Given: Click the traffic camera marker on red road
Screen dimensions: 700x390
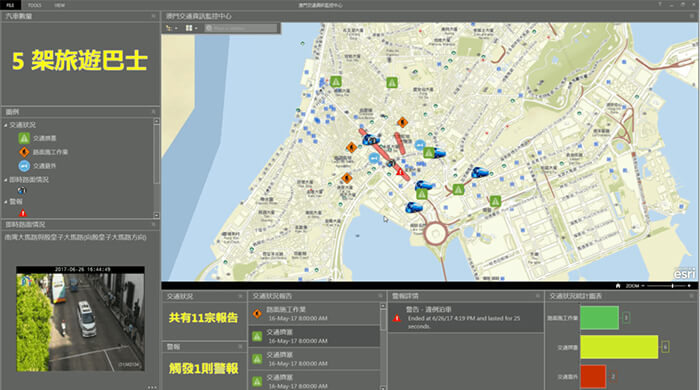Looking at the screenshot, I should [x=391, y=163].
